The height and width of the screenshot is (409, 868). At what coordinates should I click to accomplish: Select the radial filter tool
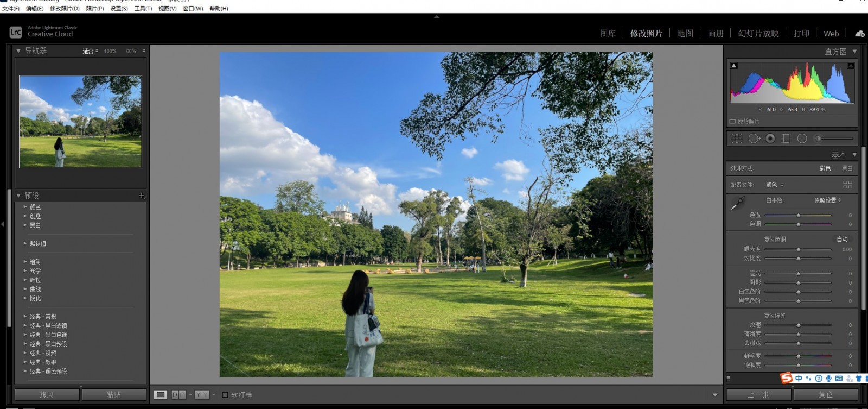(x=802, y=139)
